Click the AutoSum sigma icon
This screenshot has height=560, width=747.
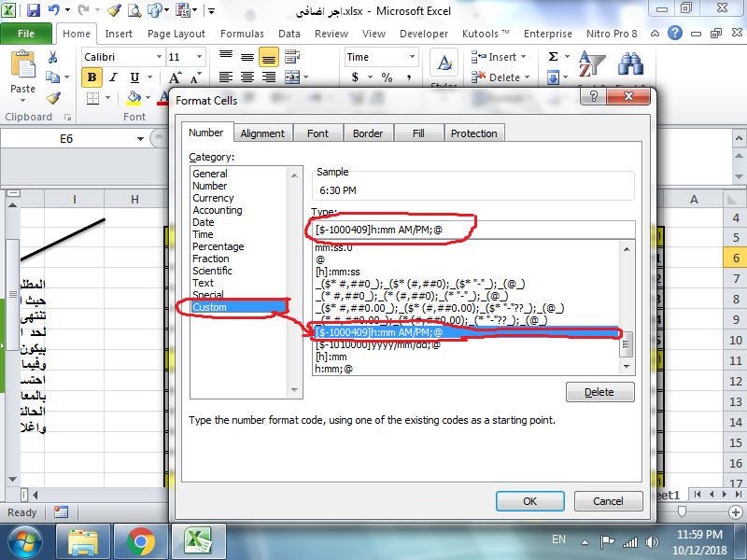click(553, 57)
